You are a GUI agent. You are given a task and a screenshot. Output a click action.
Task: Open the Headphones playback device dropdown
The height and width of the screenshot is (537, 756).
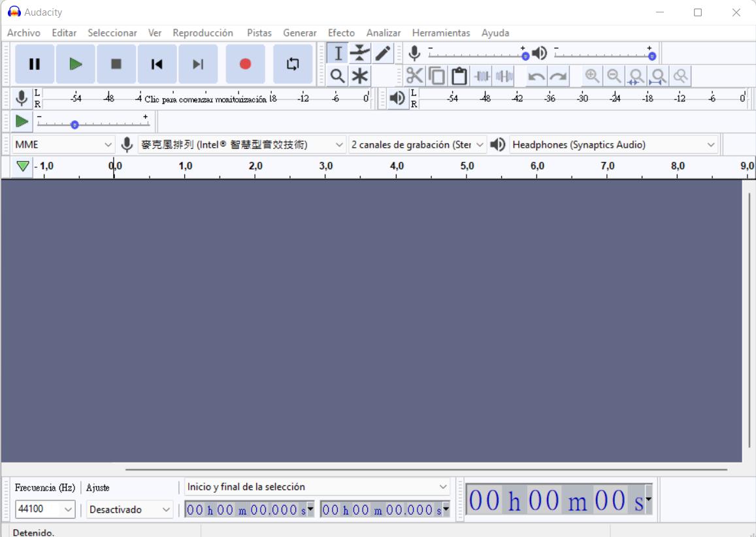(x=614, y=144)
